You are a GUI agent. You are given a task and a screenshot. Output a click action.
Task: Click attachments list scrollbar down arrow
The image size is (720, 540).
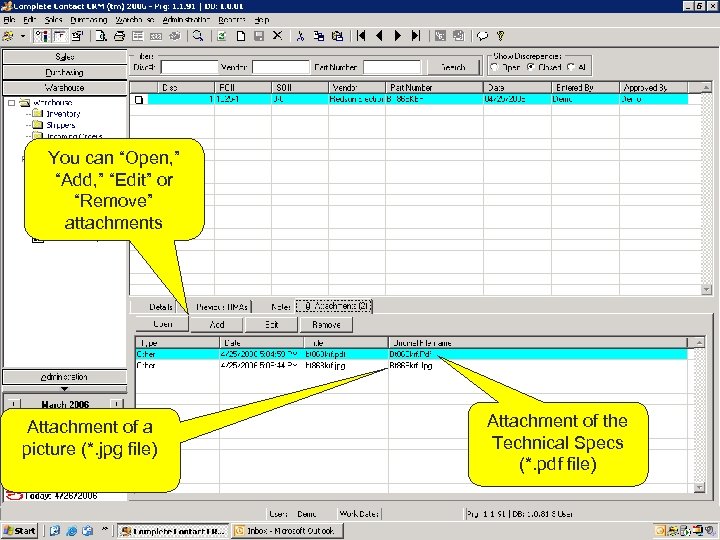click(698, 488)
